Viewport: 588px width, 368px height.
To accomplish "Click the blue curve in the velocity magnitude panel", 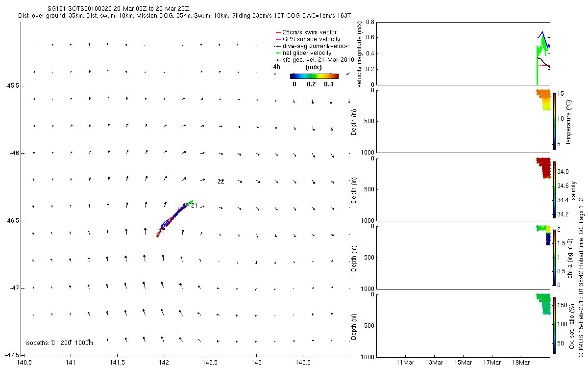I will pos(543,39).
